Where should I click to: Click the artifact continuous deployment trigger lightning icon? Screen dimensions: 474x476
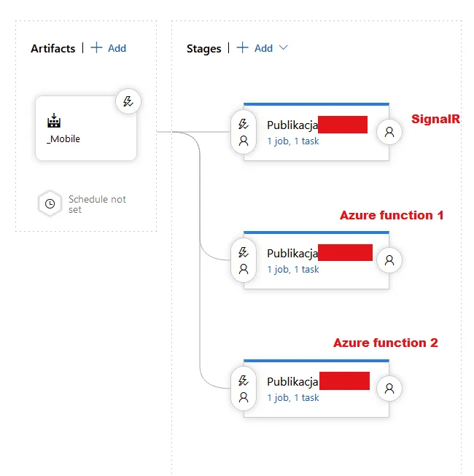[x=128, y=102]
